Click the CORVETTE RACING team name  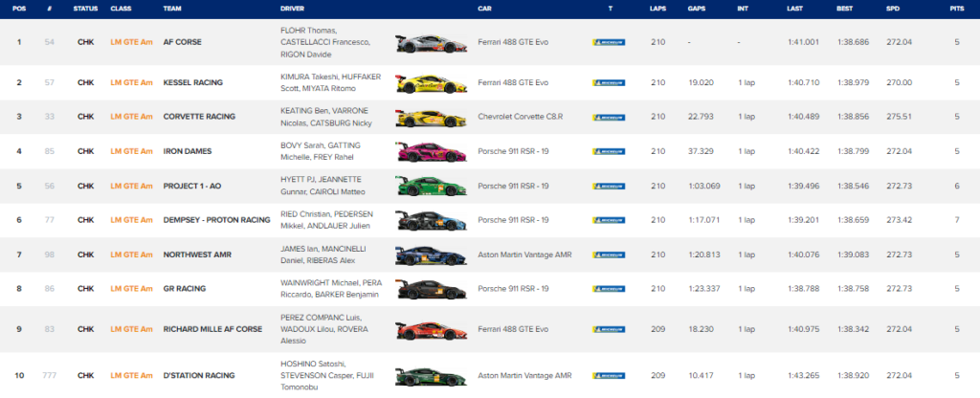click(x=199, y=117)
